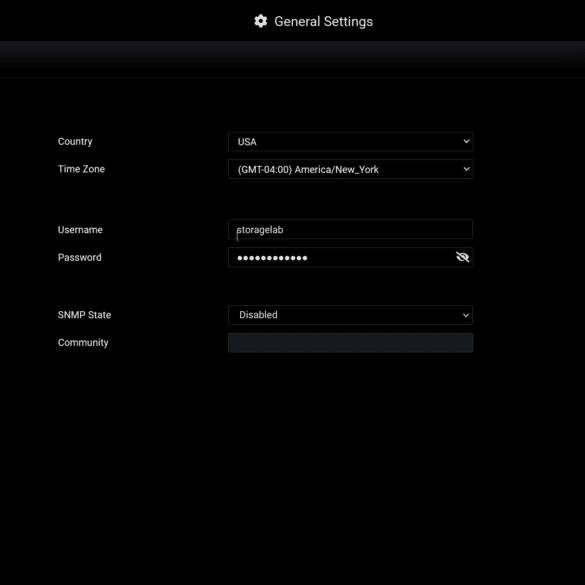
Task: Click the Community input field
Action: click(350, 342)
